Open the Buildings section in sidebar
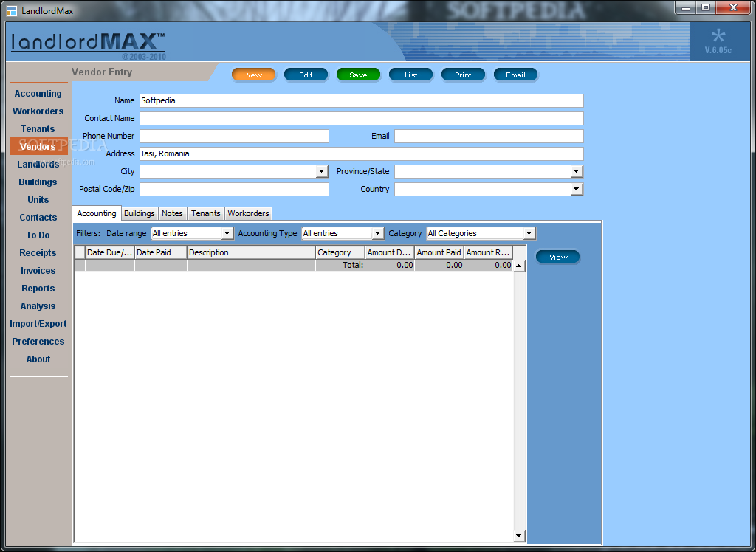Image resolution: width=756 pixels, height=552 pixels. [x=38, y=182]
